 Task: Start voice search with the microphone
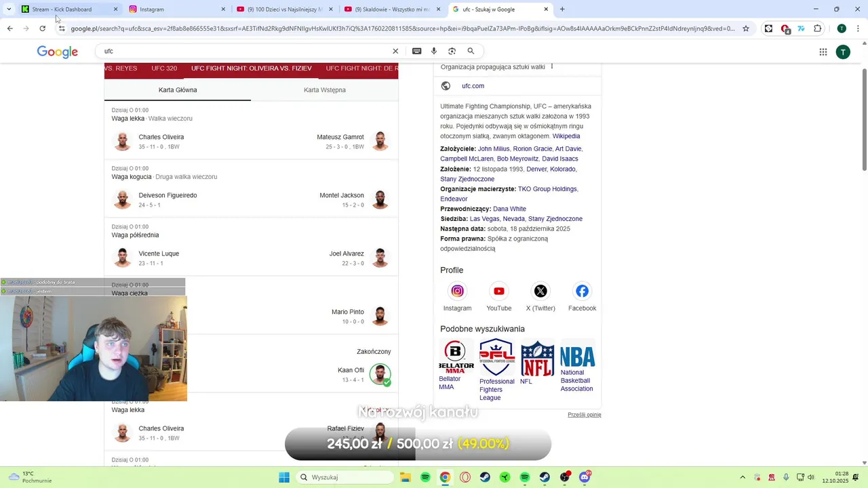pyautogui.click(x=434, y=51)
